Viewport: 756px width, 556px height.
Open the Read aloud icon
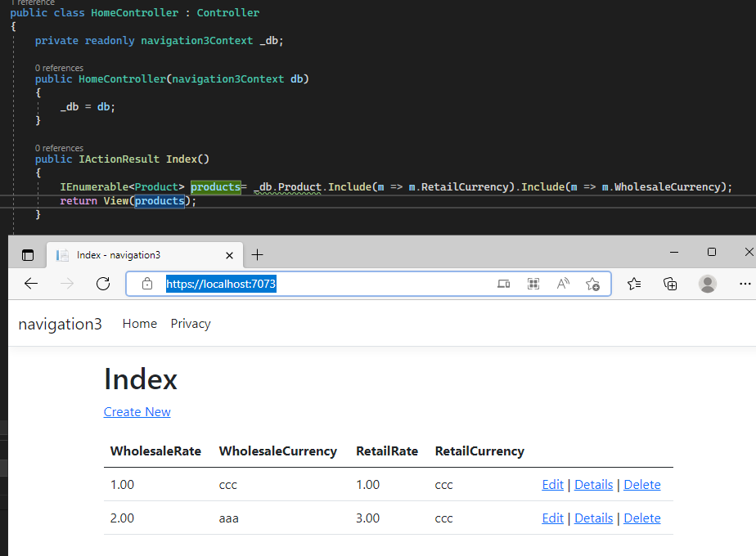563,284
